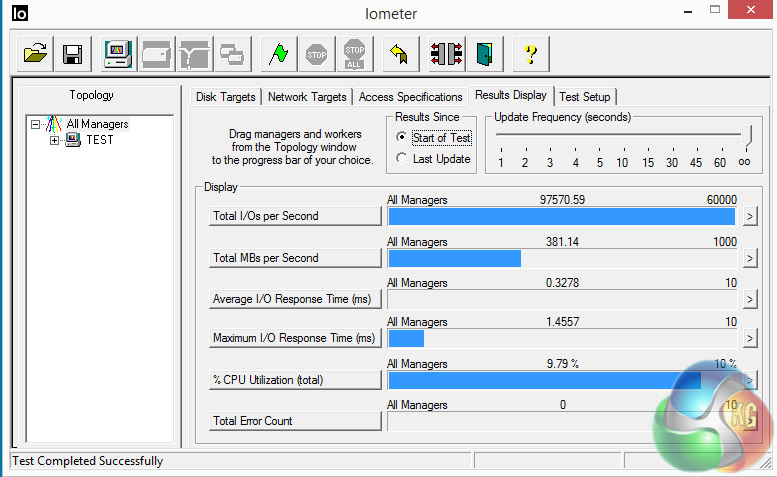Click the Update Frequency slider handle
This screenshot has width=777, height=477.
[746, 135]
